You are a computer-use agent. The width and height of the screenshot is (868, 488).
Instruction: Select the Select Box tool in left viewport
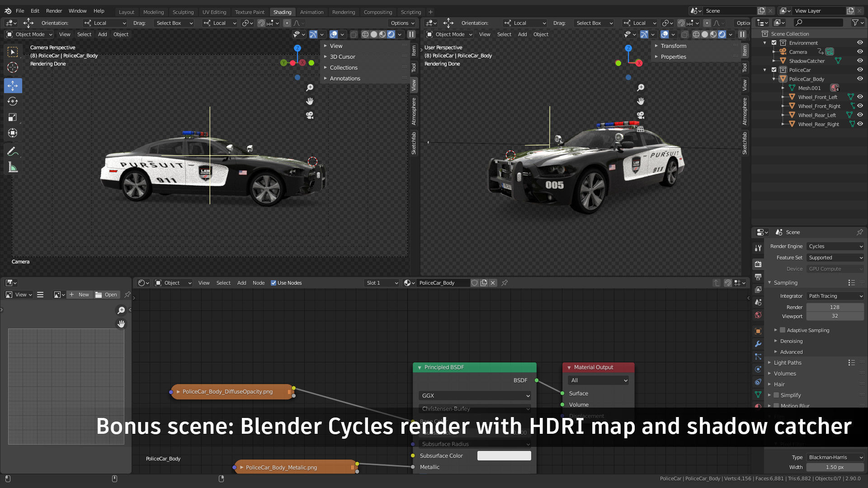click(13, 52)
